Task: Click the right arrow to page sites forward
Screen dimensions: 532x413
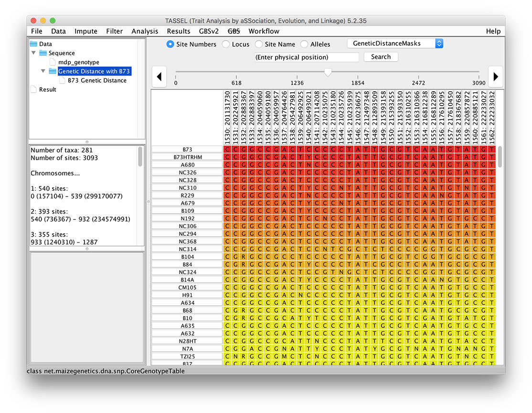Action: [x=496, y=77]
